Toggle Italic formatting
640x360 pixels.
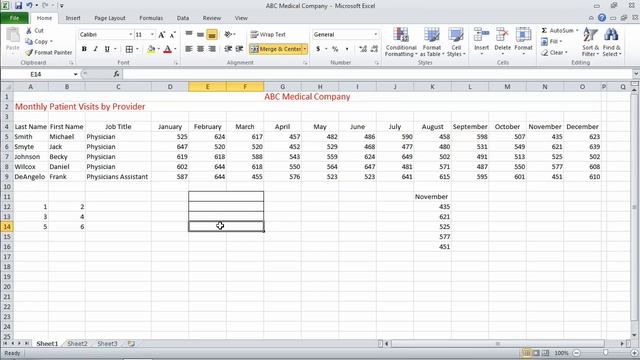tap(96, 49)
